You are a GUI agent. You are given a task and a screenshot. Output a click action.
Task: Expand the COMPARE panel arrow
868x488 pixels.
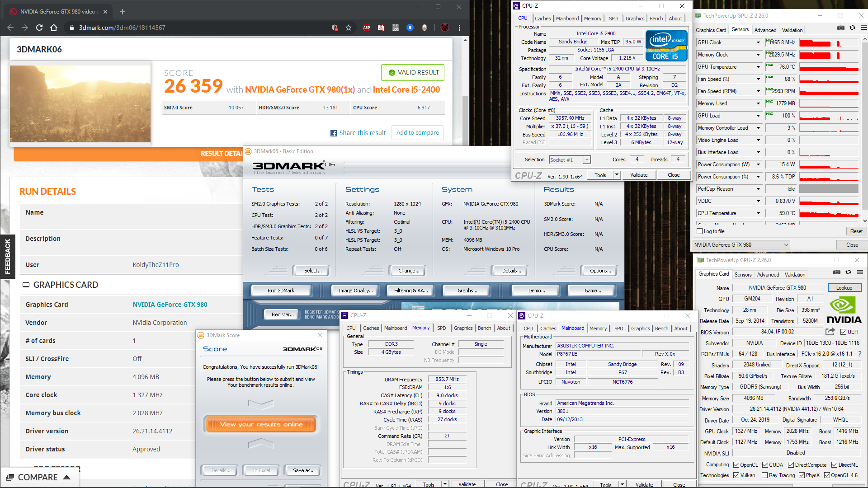66,478
